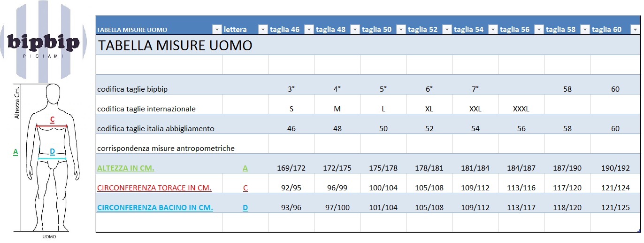644x243 pixels.
Task: Expand the taglia 46 filter arrow
Action: click(308, 30)
